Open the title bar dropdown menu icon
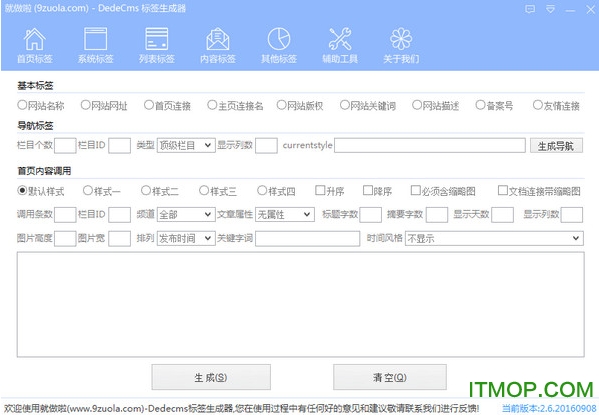This screenshot has width=599, height=415. pyautogui.click(x=550, y=9)
